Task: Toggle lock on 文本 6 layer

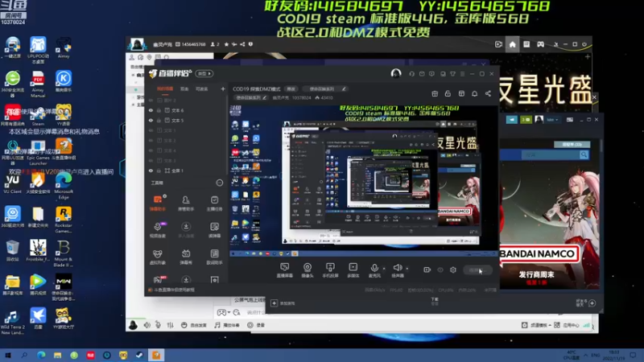Action: (159, 110)
